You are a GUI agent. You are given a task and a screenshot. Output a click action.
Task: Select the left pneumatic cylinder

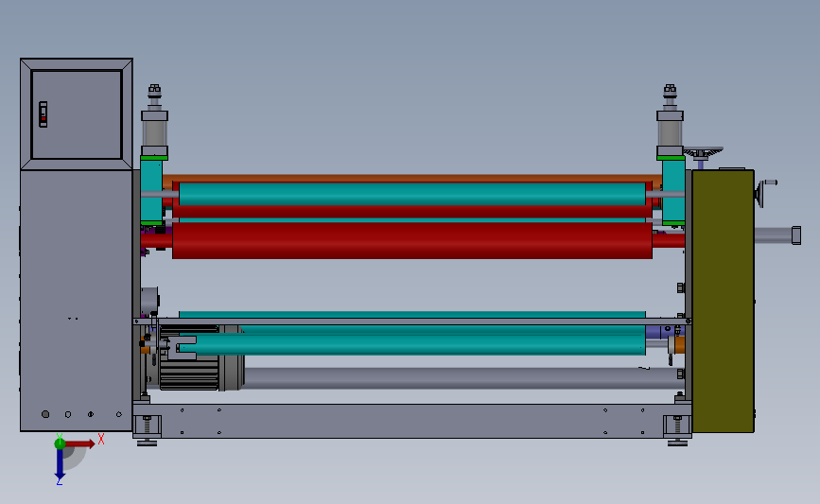(x=154, y=120)
